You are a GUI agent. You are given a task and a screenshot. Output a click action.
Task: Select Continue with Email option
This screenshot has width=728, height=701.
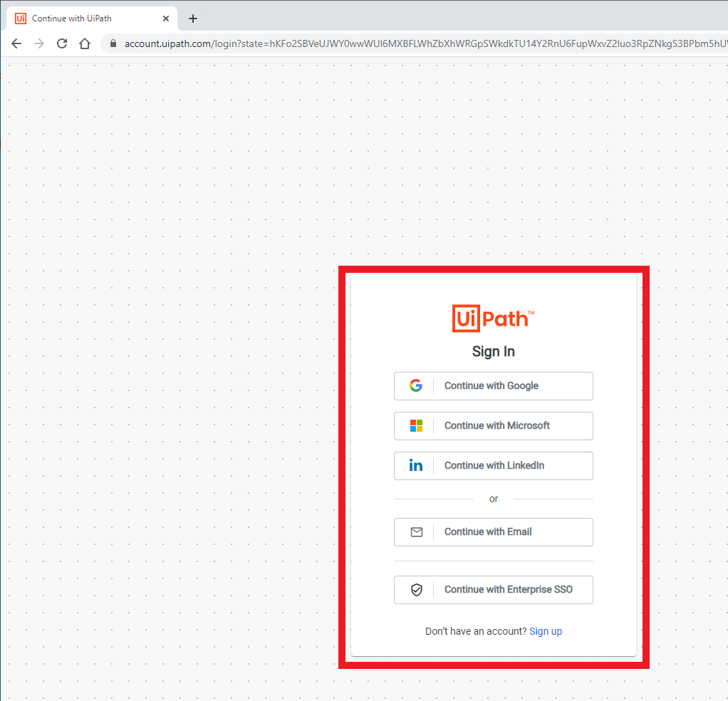[x=493, y=532]
